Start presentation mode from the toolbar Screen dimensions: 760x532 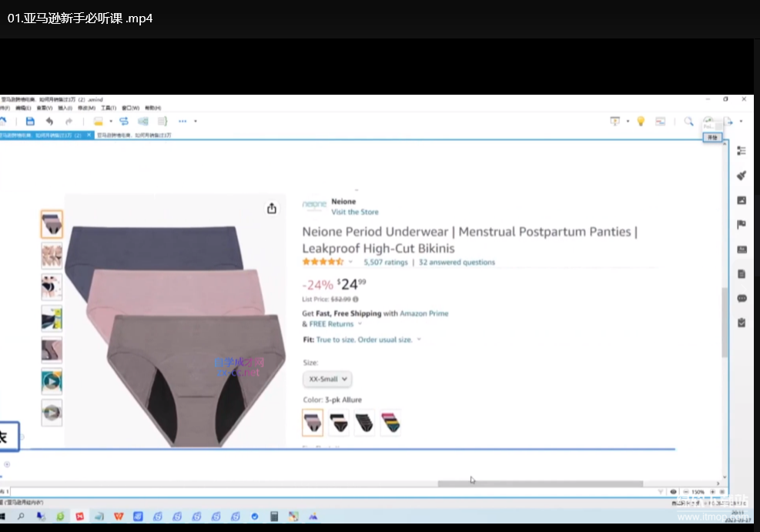[614, 121]
